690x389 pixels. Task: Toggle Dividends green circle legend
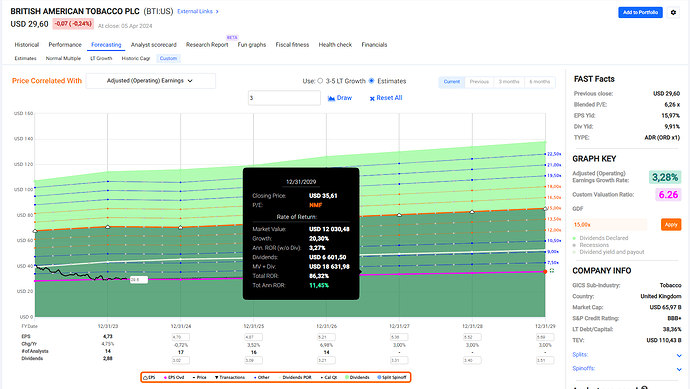(x=347, y=378)
